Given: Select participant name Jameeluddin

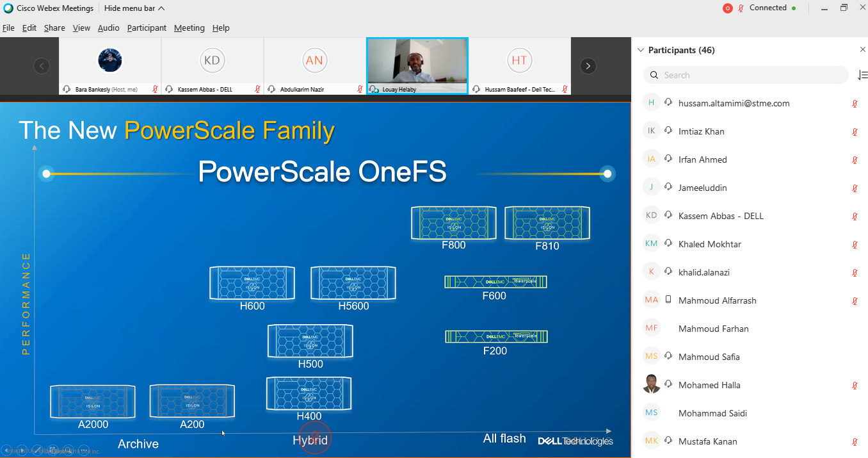Looking at the screenshot, I should [x=703, y=188].
